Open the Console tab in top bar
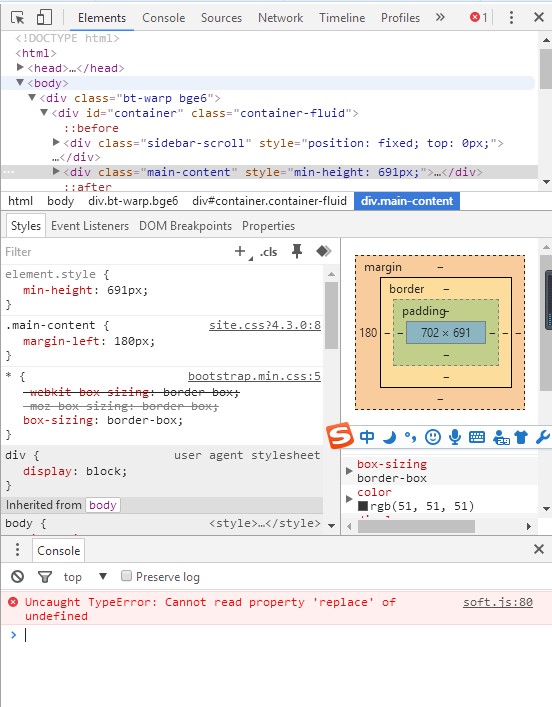Screen dimensions: 552x707 (163, 18)
